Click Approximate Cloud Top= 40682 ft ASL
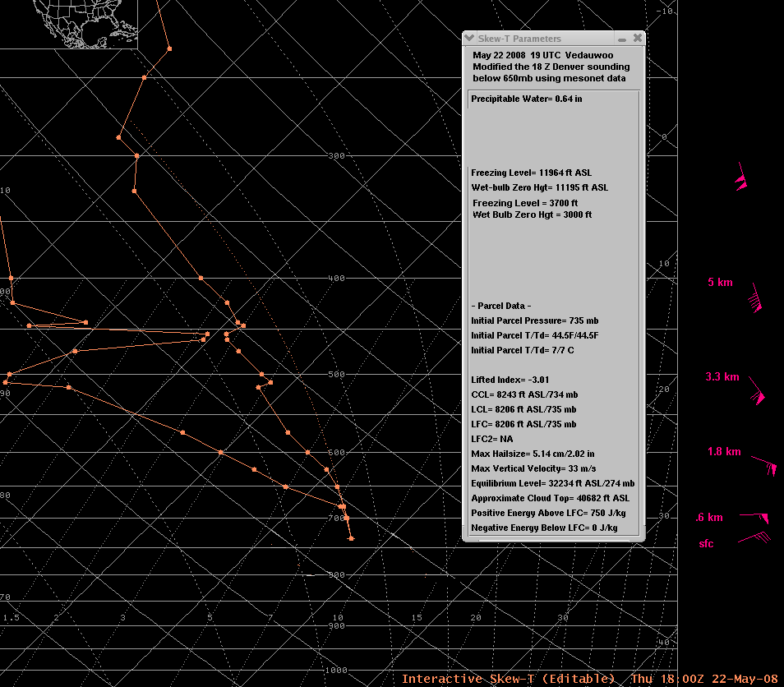Viewport: 784px width, 687px height. click(550, 499)
